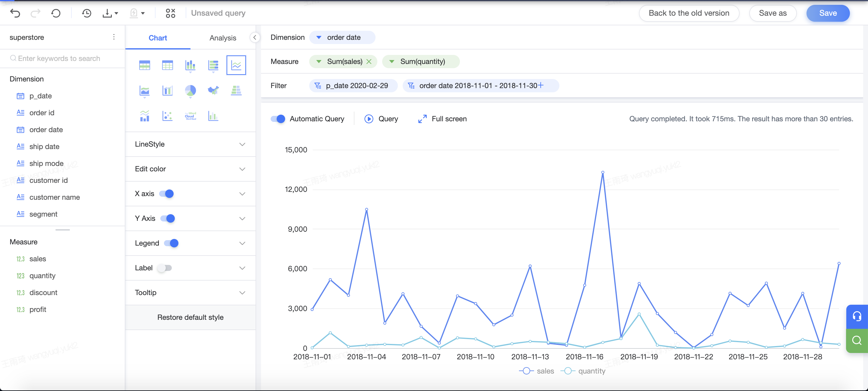Expand the Y Axis settings chevron

[x=242, y=218]
